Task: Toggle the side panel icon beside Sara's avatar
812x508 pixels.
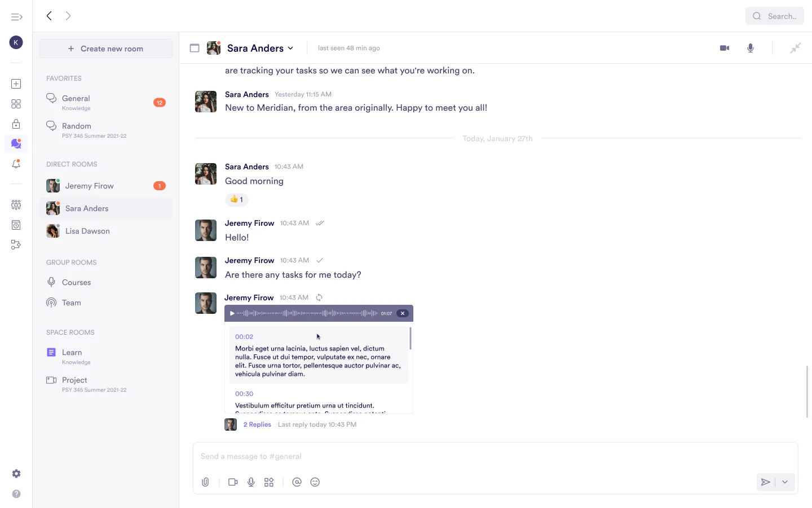Action: pos(195,48)
